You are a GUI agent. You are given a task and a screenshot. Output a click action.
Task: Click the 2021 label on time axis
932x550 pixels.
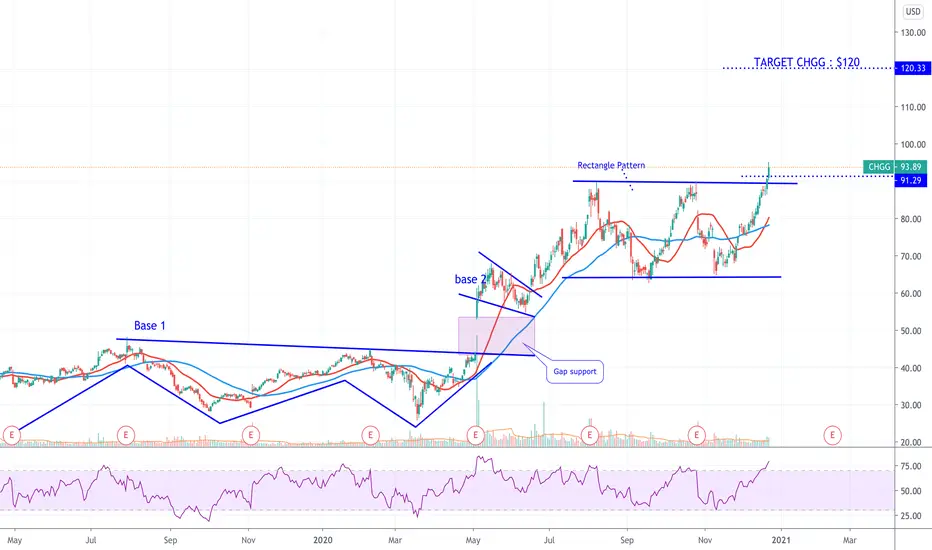click(781, 540)
